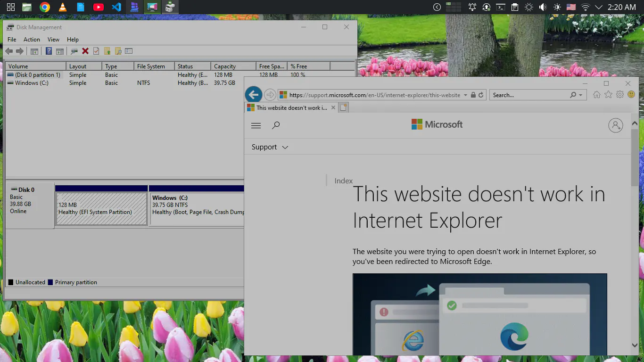Click the IE-to-Edge redirect illustration
Viewport: 644px width, 362px height.
480,314
